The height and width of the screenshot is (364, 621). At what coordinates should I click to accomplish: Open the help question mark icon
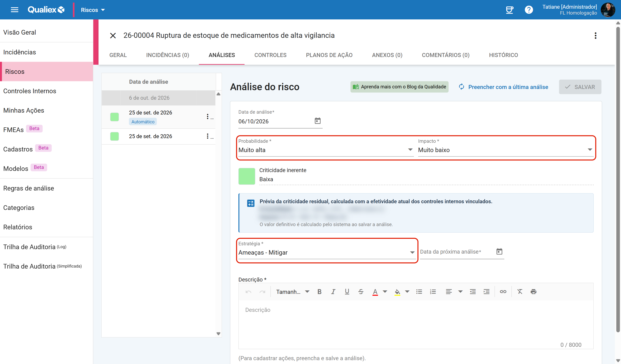click(x=528, y=10)
